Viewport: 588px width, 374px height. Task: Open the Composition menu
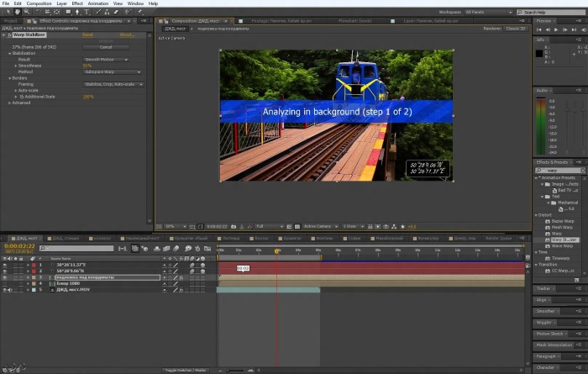point(39,3)
